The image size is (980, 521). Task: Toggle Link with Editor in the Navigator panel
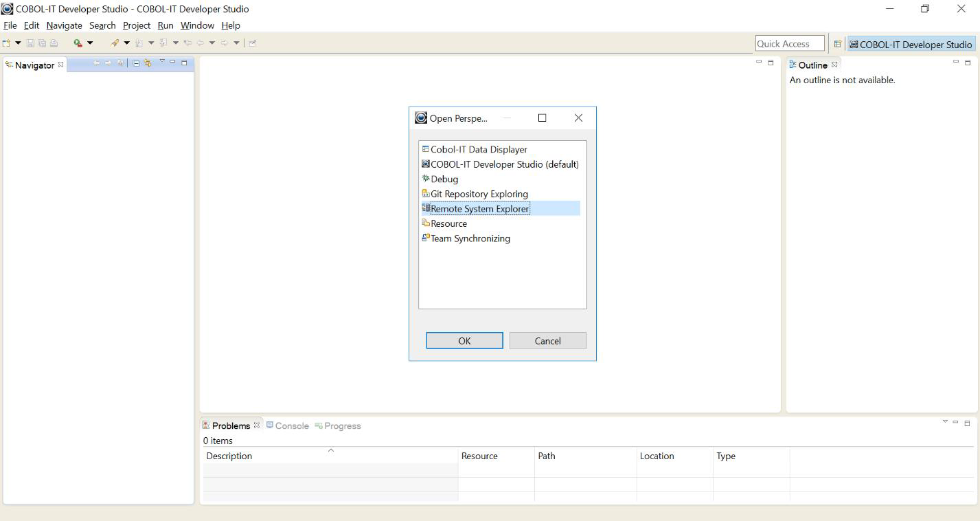[148, 64]
